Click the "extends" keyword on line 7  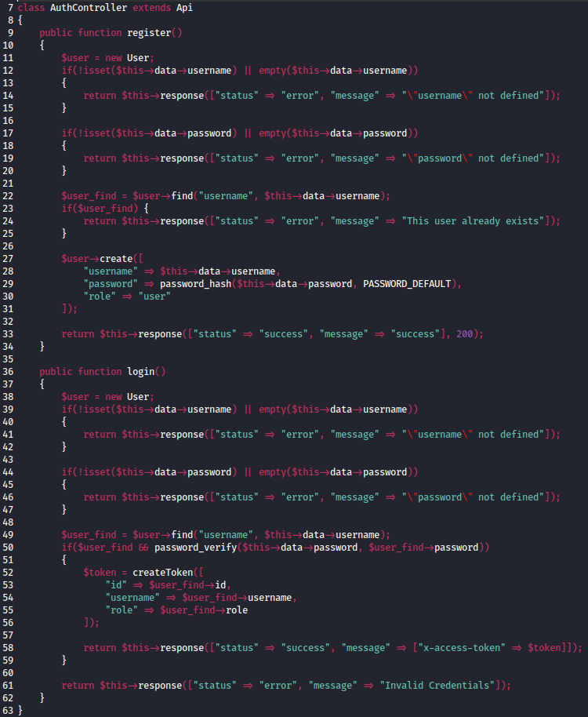pyautogui.click(x=151, y=8)
